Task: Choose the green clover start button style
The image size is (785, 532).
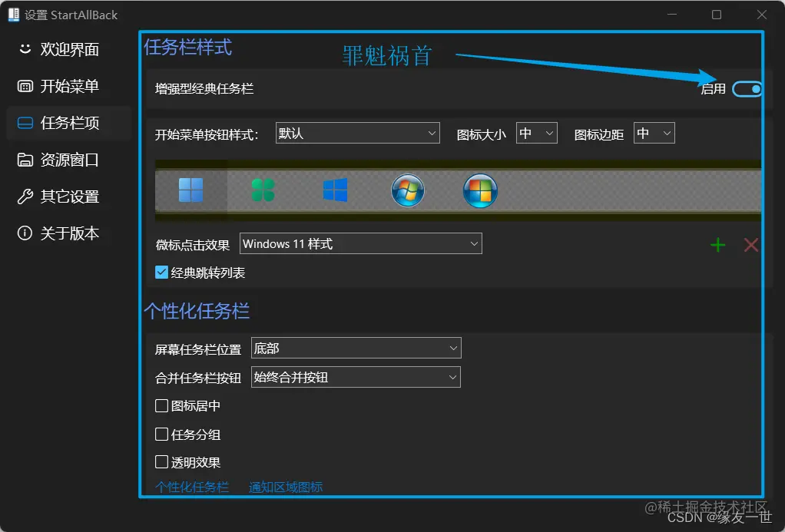Action: coord(263,191)
